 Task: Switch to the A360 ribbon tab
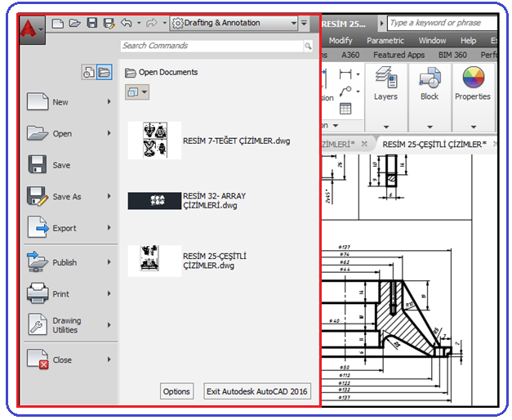tap(350, 55)
